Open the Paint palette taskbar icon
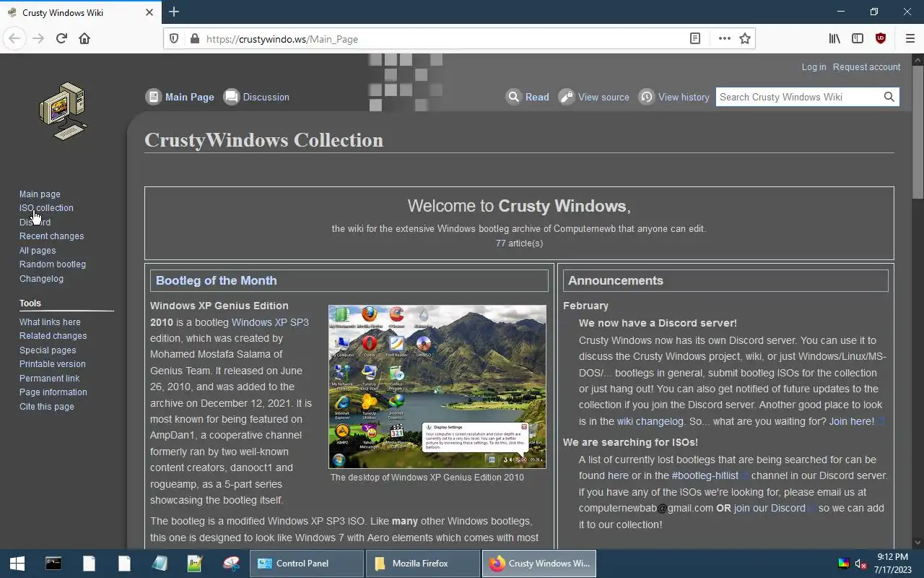The image size is (924, 578). [x=231, y=564]
